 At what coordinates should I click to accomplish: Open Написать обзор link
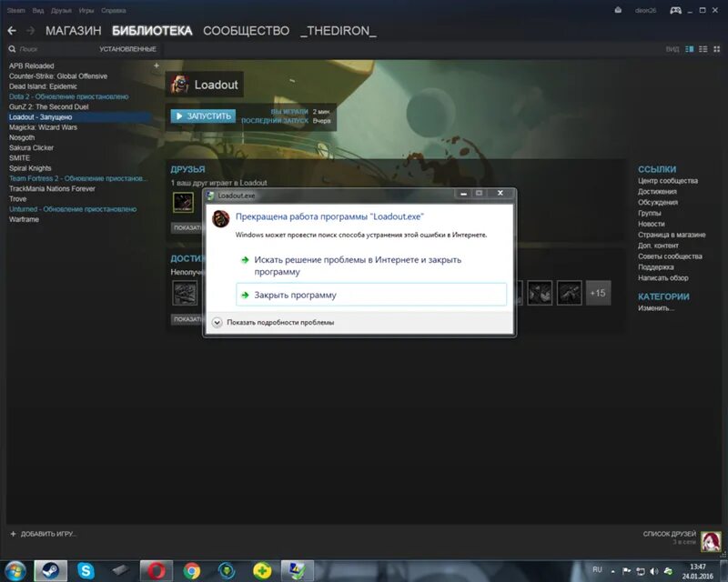click(x=663, y=277)
